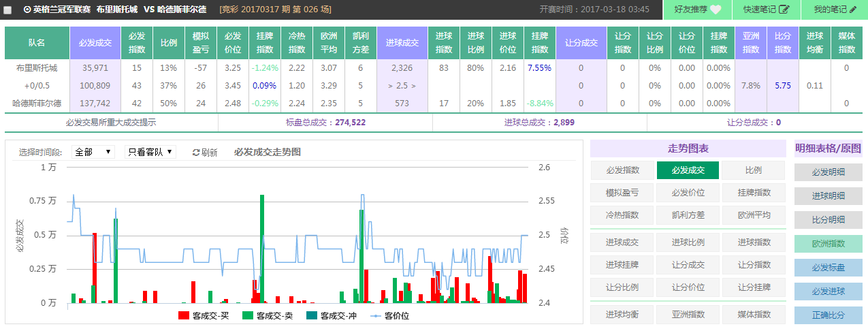
Task: Click the circle icon before 英格兰冠军联赛
Action: [x=27, y=10]
